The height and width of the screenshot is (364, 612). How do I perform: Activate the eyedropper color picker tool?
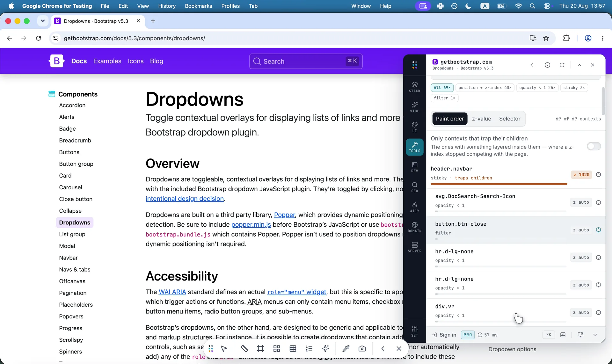tap(346, 349)
